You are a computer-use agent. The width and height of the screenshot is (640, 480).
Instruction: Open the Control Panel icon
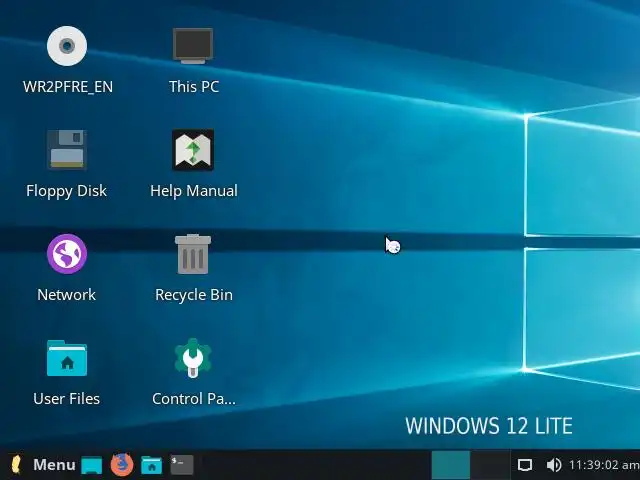pos(193,358)
